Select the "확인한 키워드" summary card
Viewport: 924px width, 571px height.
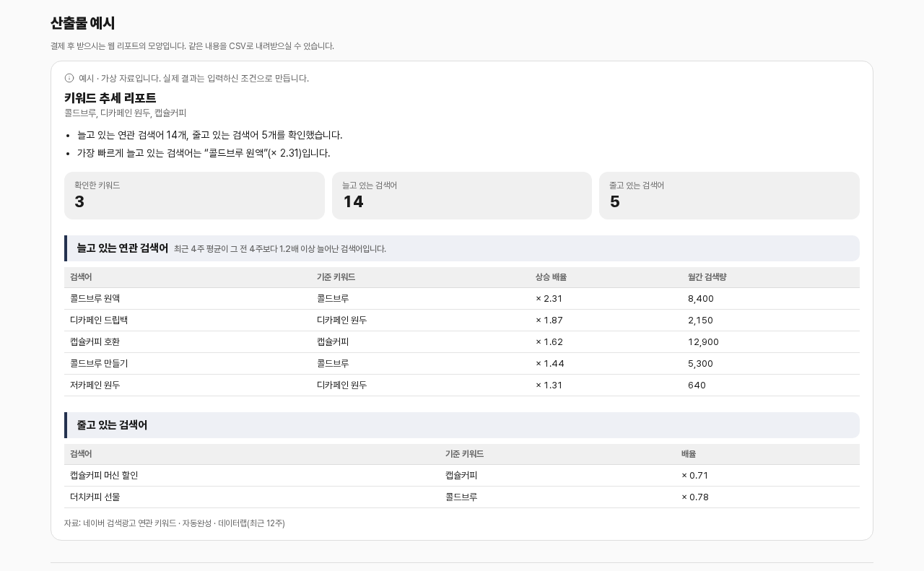pyautogui.click(x=194, y=196)
